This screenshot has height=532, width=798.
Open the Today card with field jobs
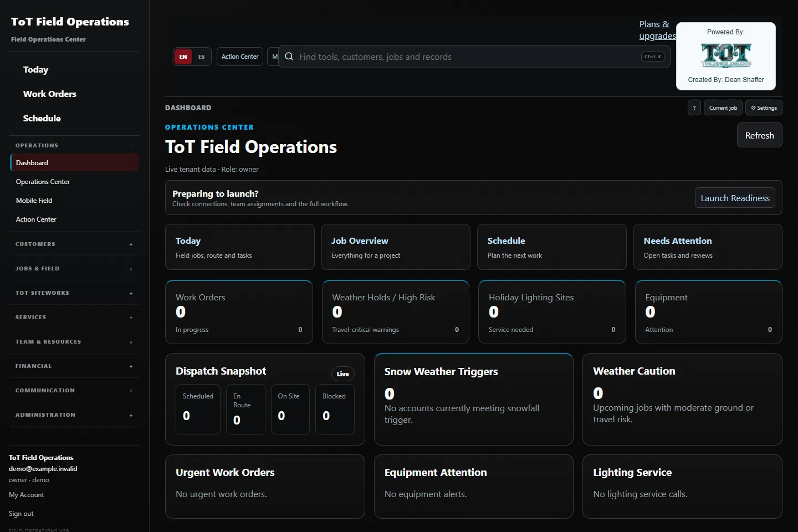(240, 247)
